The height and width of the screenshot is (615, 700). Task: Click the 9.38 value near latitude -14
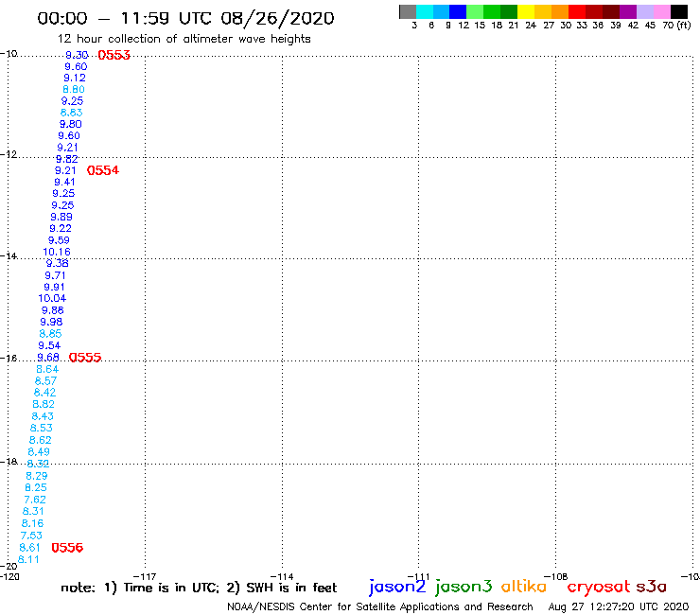[57, 264]
